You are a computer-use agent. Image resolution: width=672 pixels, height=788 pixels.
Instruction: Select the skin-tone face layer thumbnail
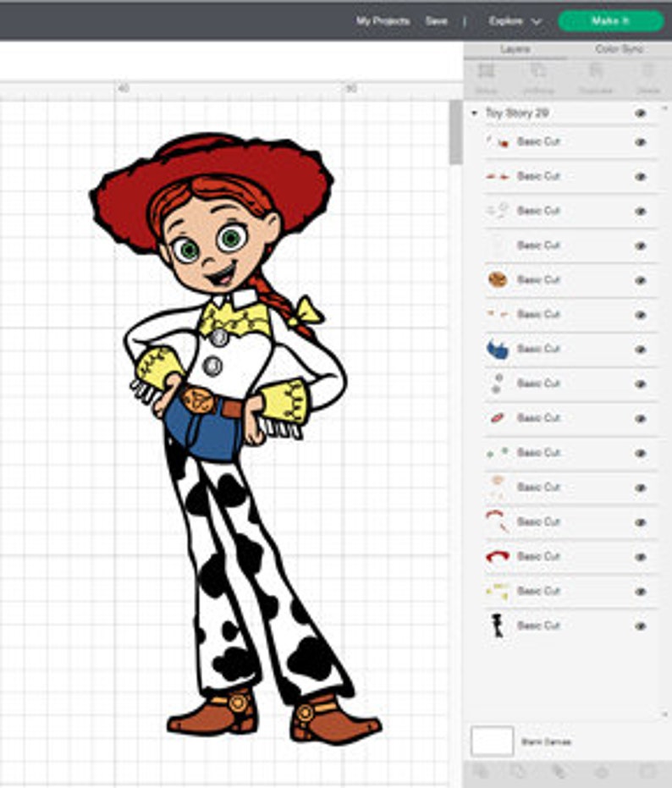[x=498, y=487]
